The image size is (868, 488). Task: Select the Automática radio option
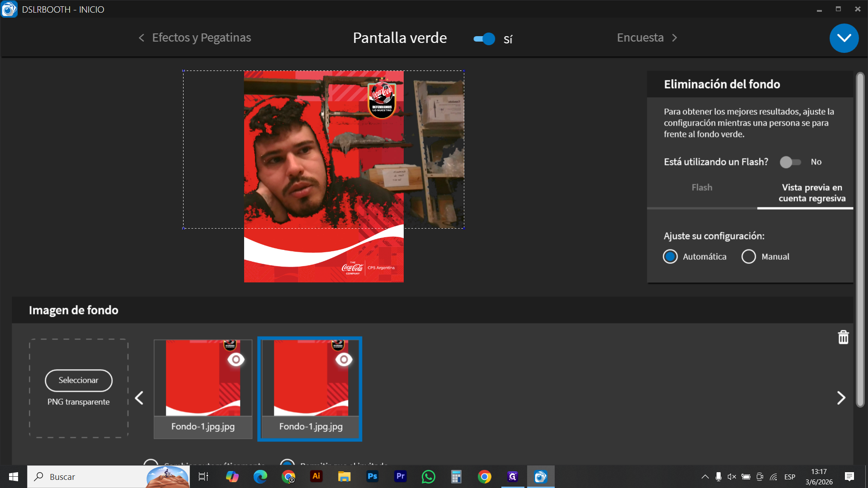670,257
